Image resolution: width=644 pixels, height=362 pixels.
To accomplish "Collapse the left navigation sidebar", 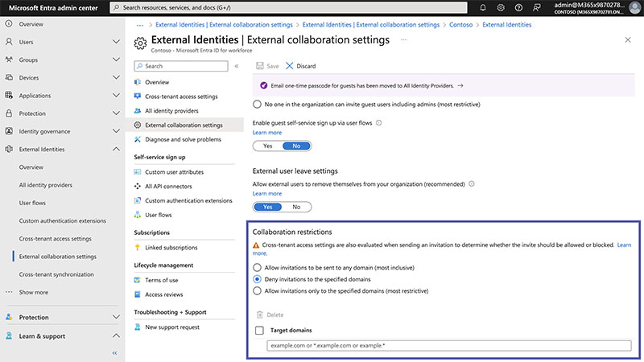I will 114,352.
